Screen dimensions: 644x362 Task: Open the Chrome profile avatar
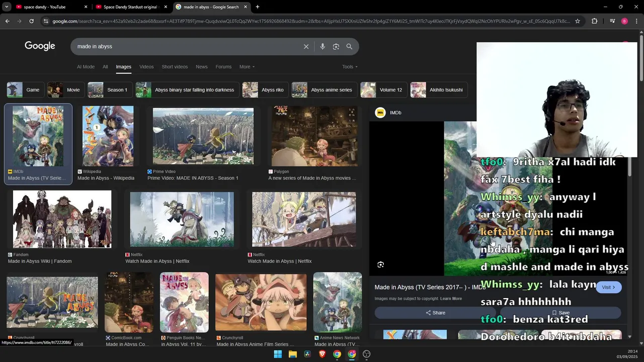pyautogui.click(x=624, y=21)
